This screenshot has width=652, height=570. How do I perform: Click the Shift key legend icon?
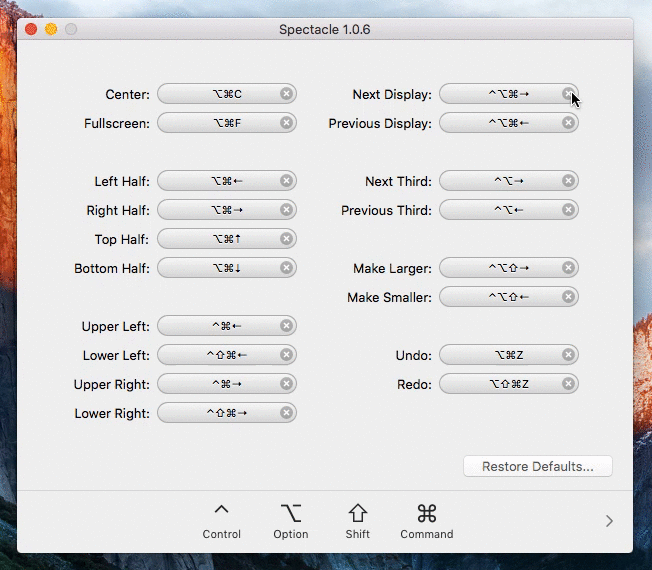point(358,513)
